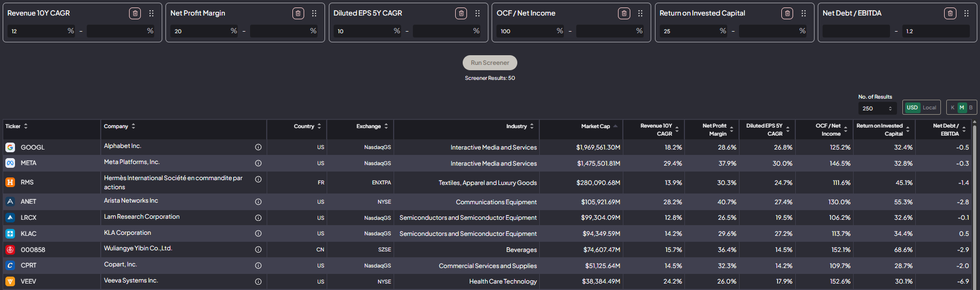Open info for Copart, Inc.
Image resolution: width=980 pixels, height=290 pixels.
coord(258,265)
